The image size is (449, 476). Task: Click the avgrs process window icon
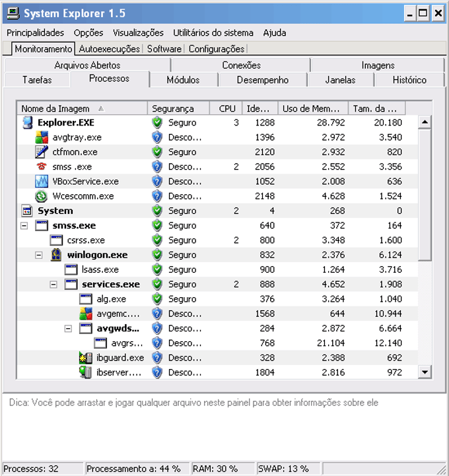[100, 343]
